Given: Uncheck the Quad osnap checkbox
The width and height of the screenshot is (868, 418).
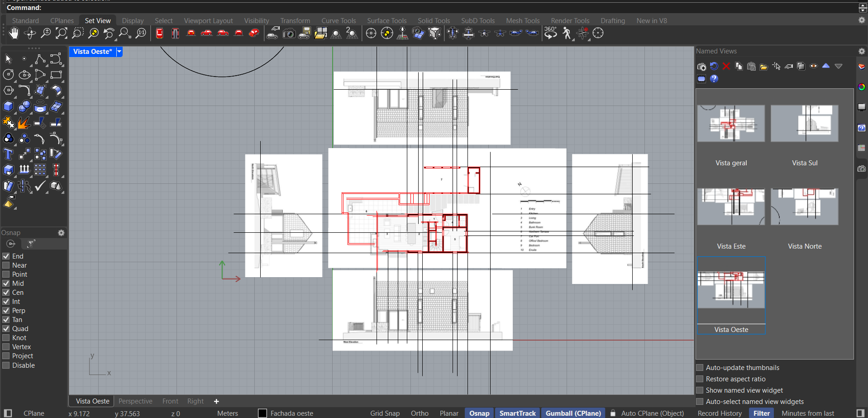Looking at the screenshot, I should pyautogui.click(x=6, y=329).
